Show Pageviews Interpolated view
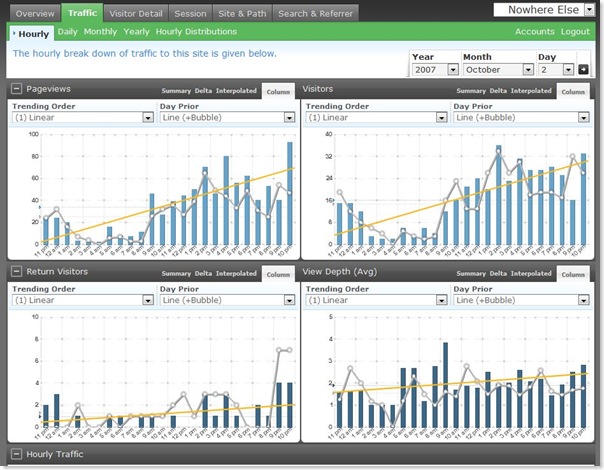Image resolution: width=604 pixels, height=470 pixels. 236,91
